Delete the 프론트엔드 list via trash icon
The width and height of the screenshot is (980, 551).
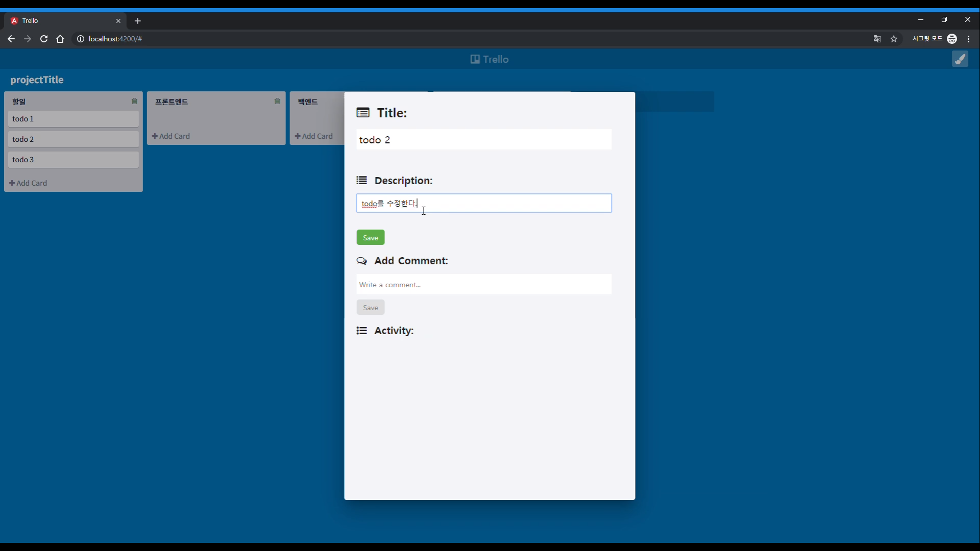point(277,101)
